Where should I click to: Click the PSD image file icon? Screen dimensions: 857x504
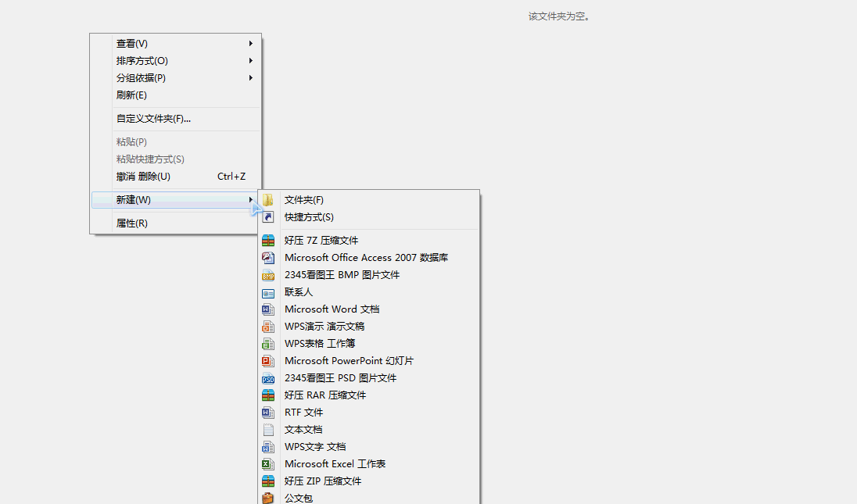[x=267, y=378]
